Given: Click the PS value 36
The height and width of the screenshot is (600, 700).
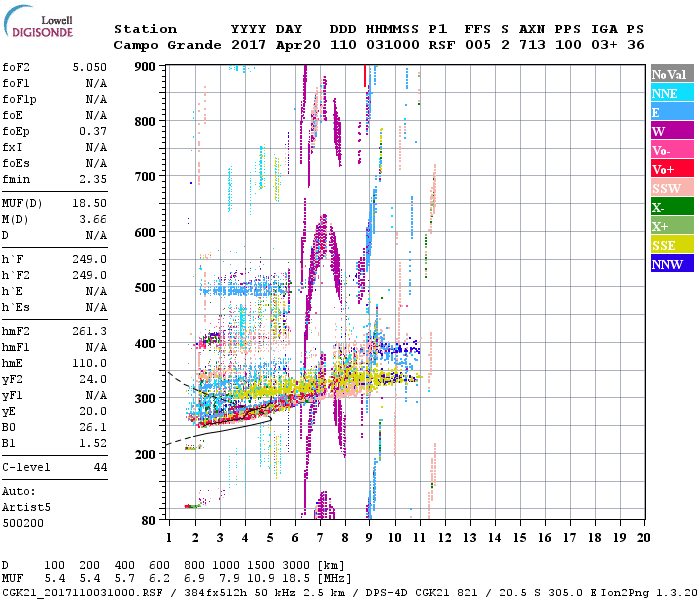Looking at the screenshot, I should click(x=636, y=45).
